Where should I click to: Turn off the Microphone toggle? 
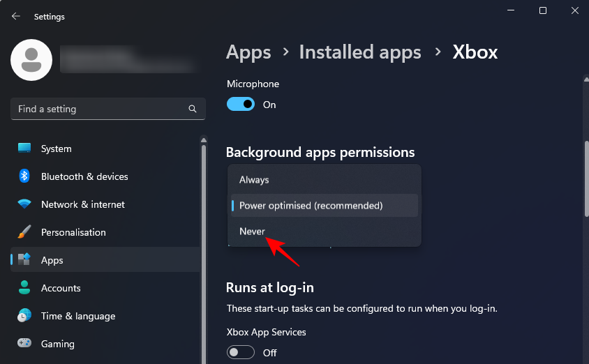point(241,105)
